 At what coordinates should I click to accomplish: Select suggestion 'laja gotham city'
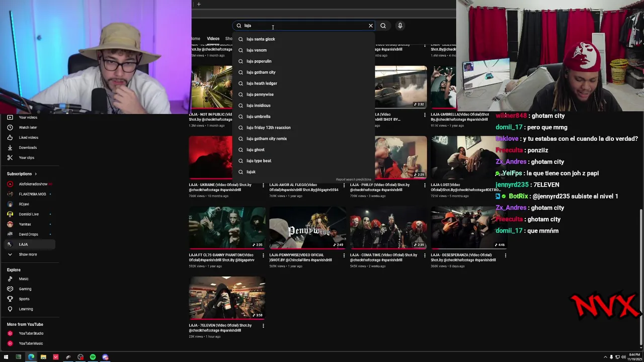pyautogui.click(x=304, y=72)
